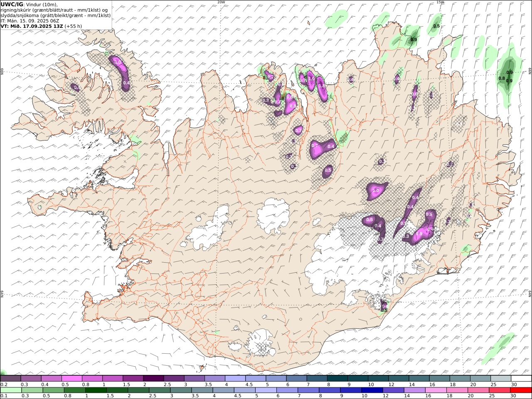The image size is (532, 399).
Task: Click the "1.6" precipitation value on the map
Action: [311, 79]
